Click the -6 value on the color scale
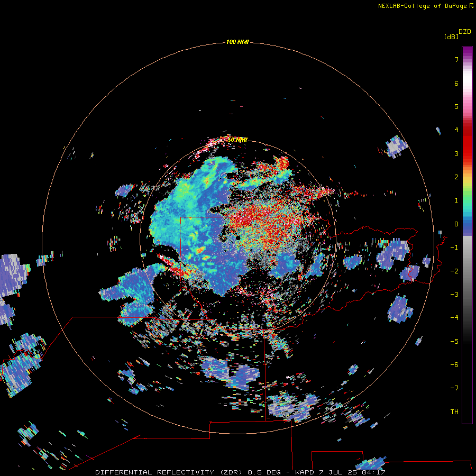Image resolution: width=476 pixels, height=476 pixels. pos(454,365)
